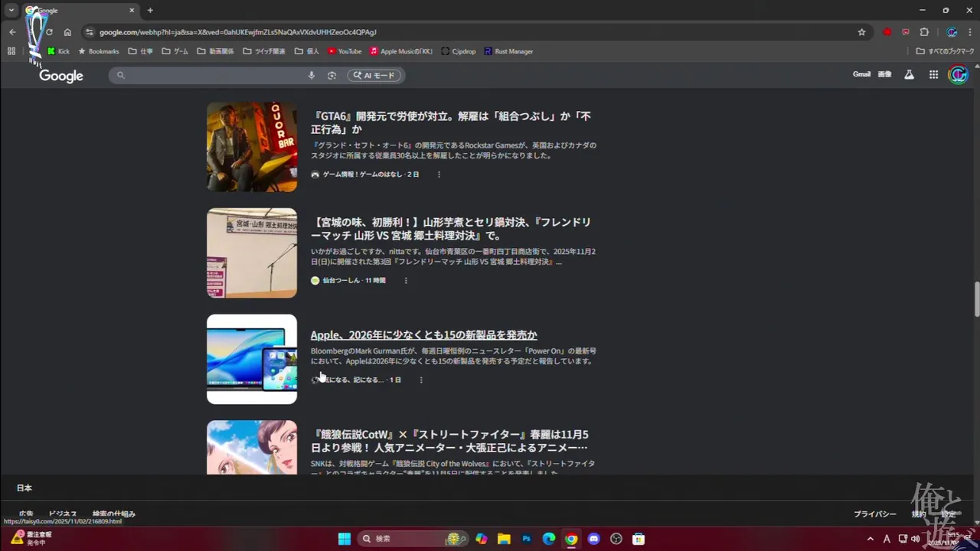Click the page vertical scrollbar thumb
The height and width of the screenshot is (551, 980).
click(x=976, y=298)
